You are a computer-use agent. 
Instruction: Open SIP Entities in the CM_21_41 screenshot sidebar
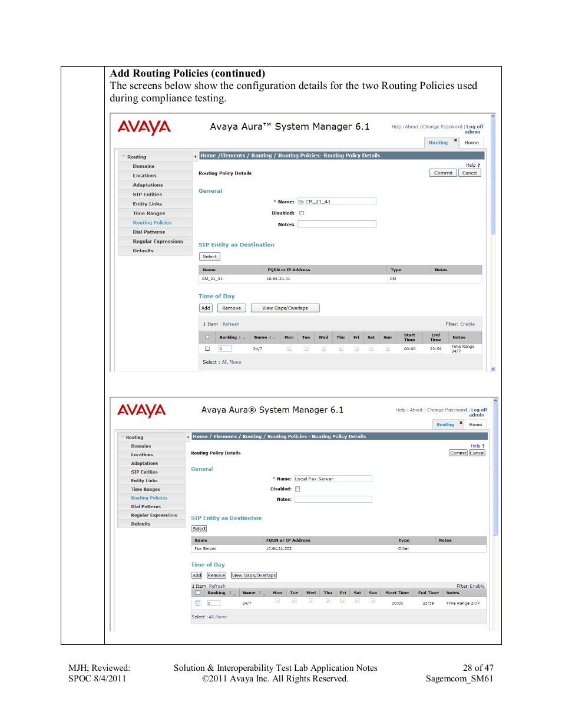click(x=147, y=195)
